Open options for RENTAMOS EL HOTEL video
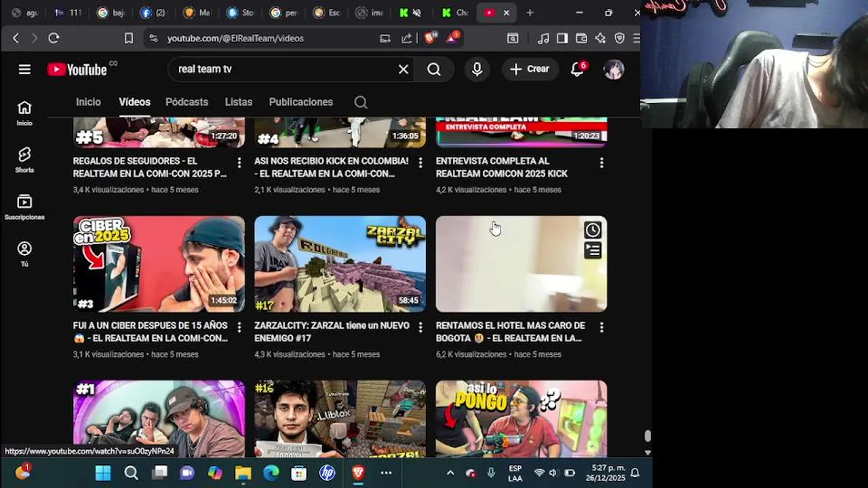The width and height of the screenshot is (868, 488). tap(601, 327)
